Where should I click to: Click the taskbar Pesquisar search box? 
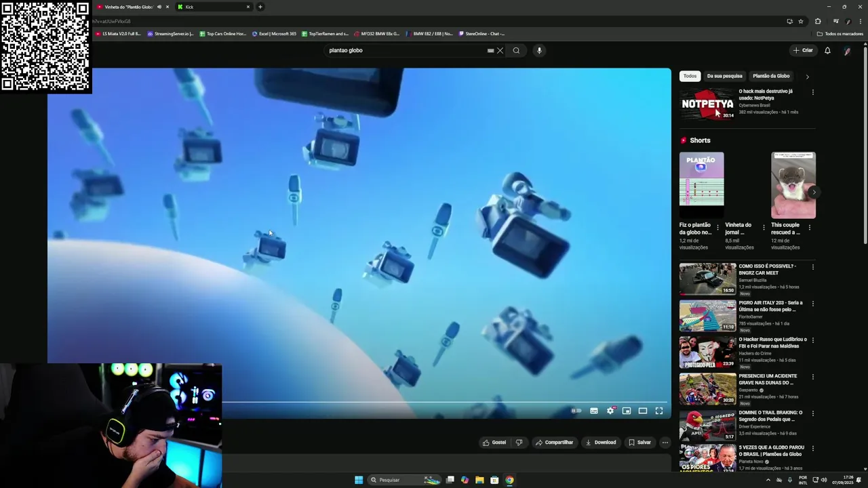405,480
